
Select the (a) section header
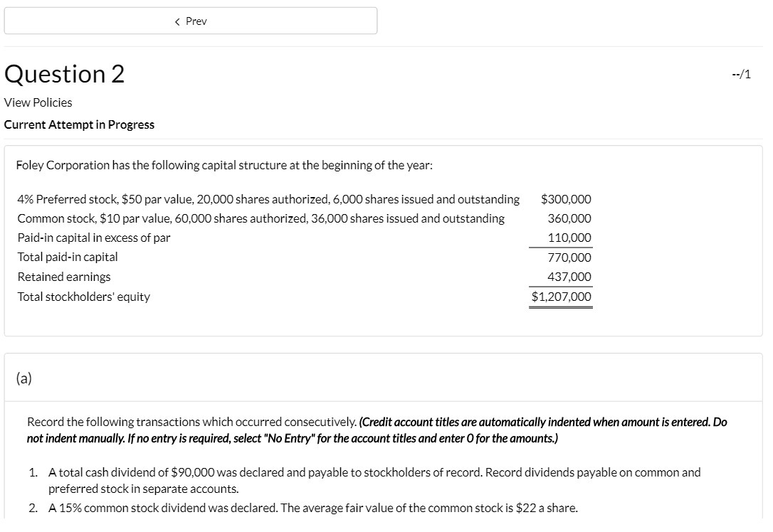[x=25, y=378]
